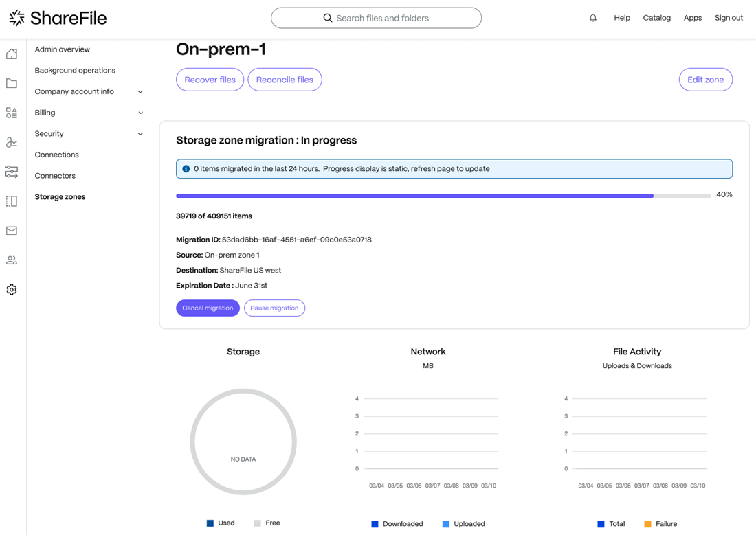
Task: Open the notifications bell
Action: tap(593, 18)
